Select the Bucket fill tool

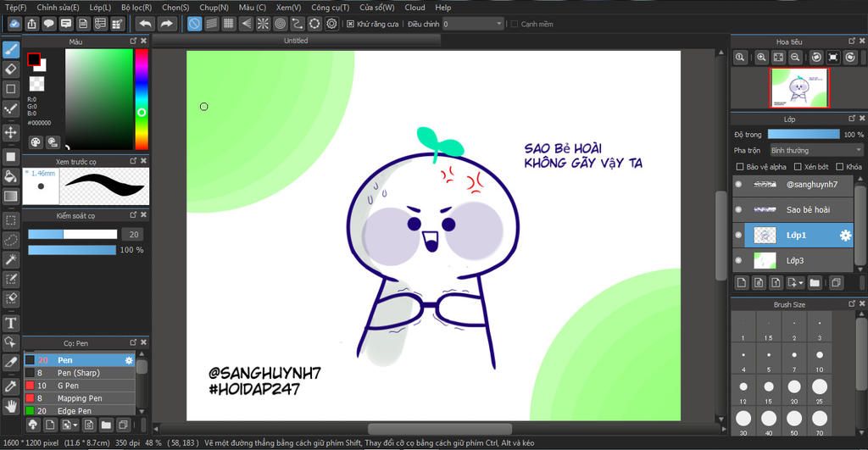point(11,176)
